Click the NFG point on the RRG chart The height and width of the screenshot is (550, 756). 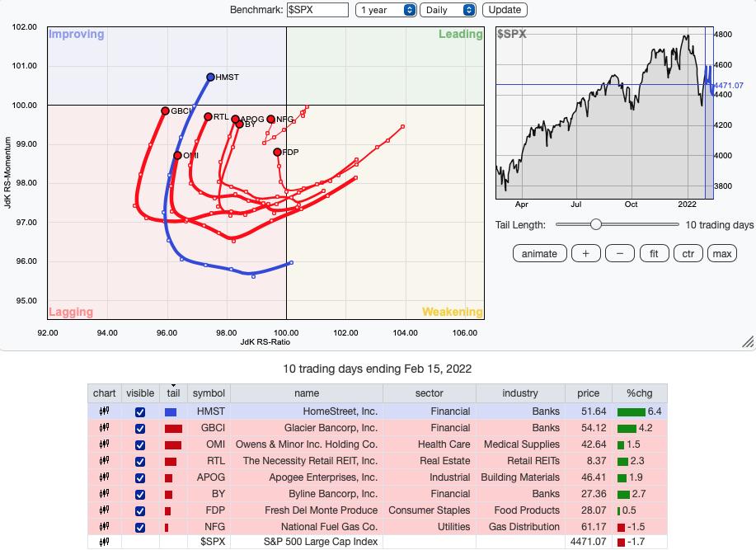coord(271,119)
